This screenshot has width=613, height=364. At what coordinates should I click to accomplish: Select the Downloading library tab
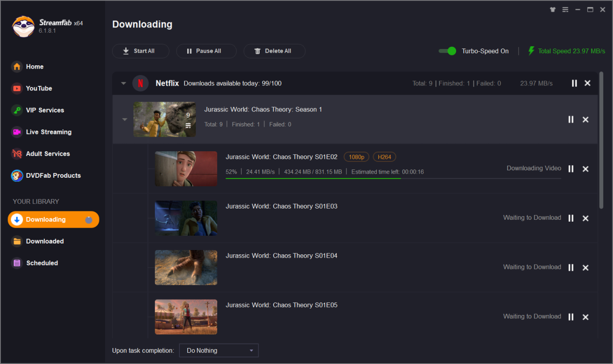pos(53,219)
